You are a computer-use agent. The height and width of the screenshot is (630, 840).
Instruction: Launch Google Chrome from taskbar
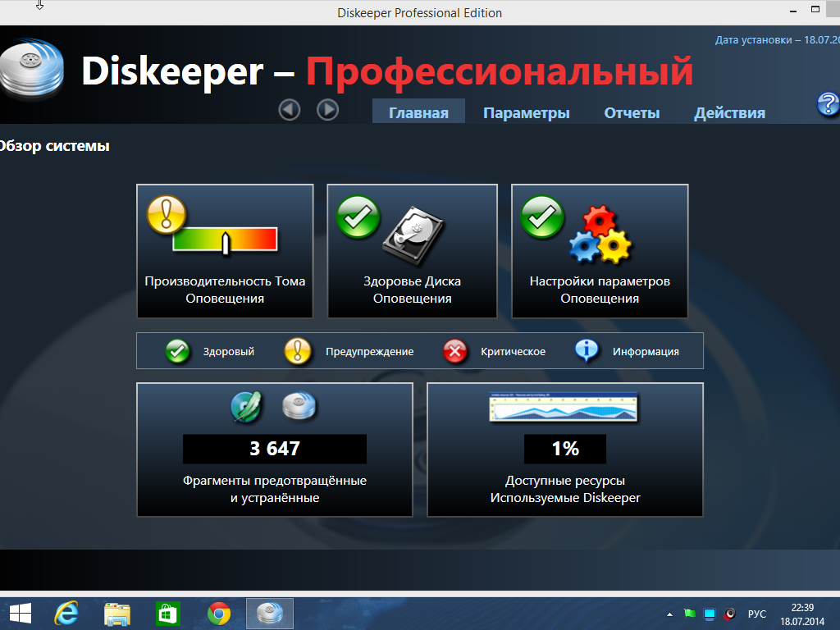click(219, 614)
